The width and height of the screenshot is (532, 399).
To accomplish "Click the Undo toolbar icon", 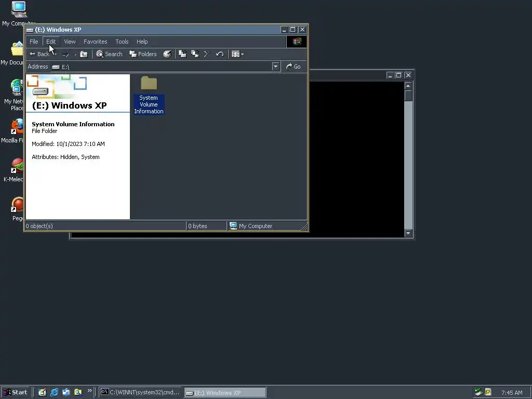I will pyautogui.click(x=220, y=54).
